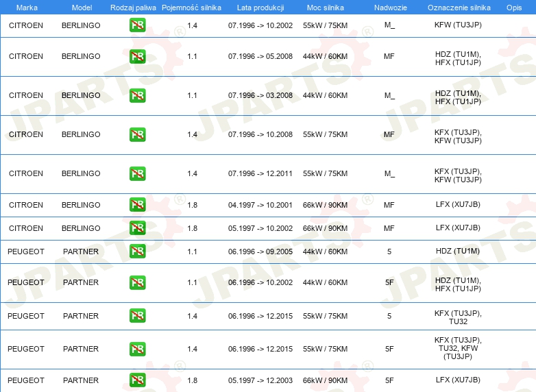Click fuel icon in 05.1997 -> 12.2003 row

coord(137,380)
